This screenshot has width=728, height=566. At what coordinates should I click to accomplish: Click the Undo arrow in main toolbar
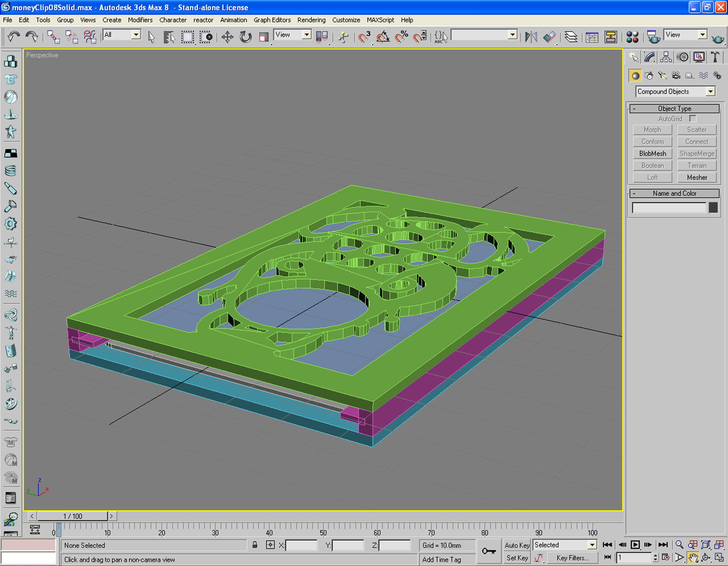coord(13,37)
